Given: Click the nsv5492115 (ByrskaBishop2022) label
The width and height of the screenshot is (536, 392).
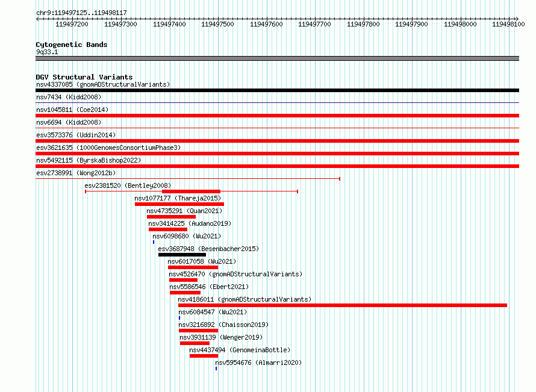Looking at the screenshot, I should point(89,160).
